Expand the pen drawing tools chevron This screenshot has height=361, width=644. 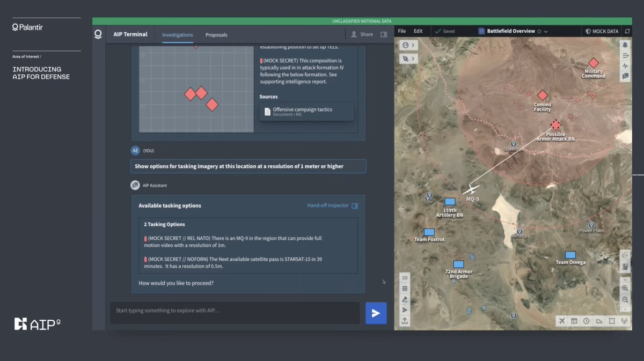click(x=414, y=58)
